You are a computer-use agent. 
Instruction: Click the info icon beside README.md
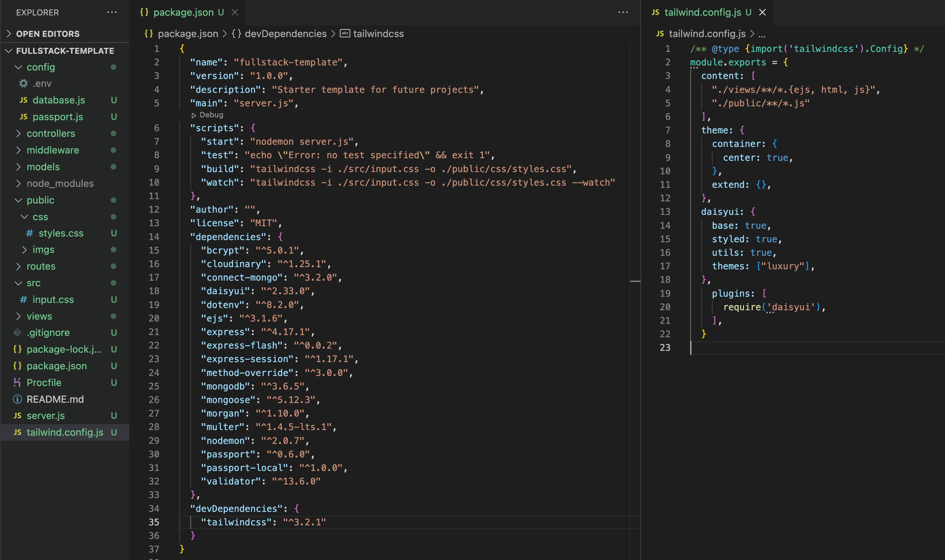pyautogui.click(x=17, y=399)
